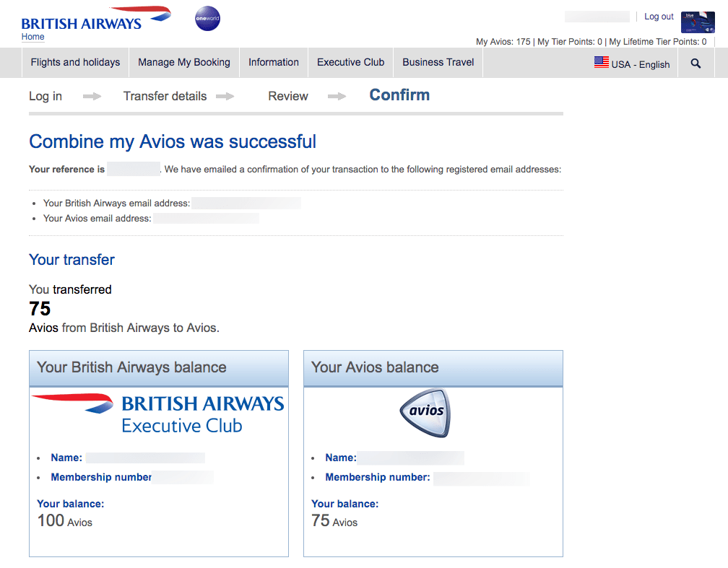Select the Transfer details step
Viewport: 728px width, 568px height.
165,96
